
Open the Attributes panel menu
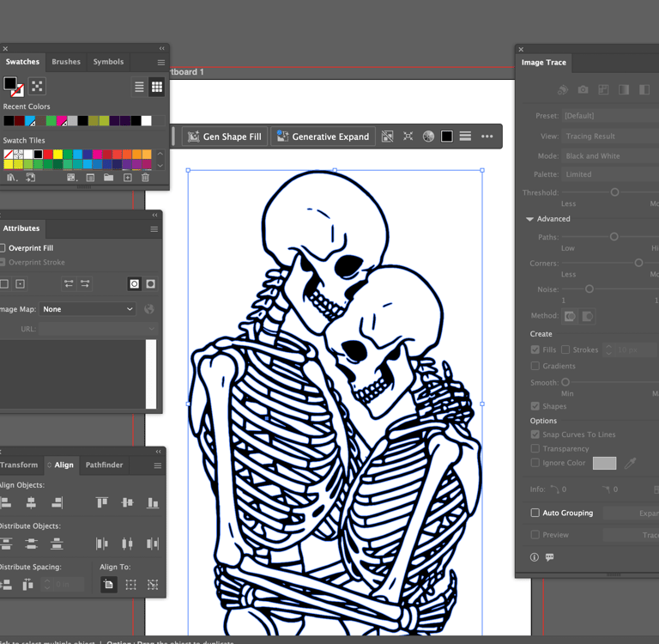[154, 229]
